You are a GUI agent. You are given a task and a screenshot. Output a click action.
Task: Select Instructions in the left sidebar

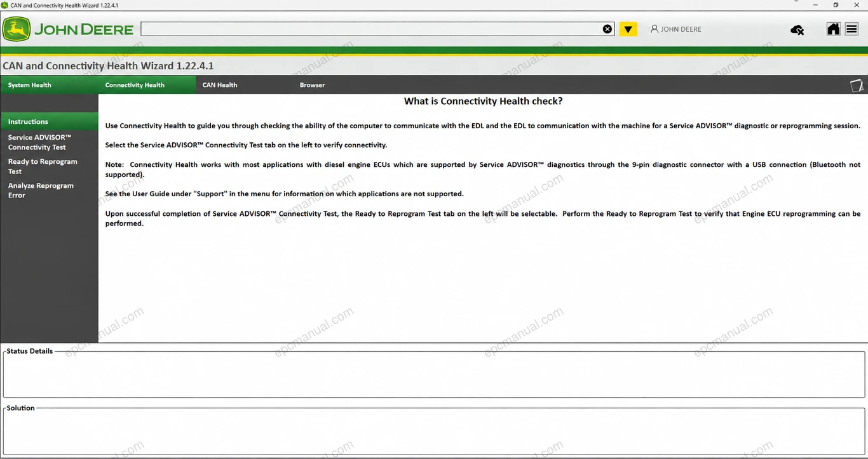(49, 121)
